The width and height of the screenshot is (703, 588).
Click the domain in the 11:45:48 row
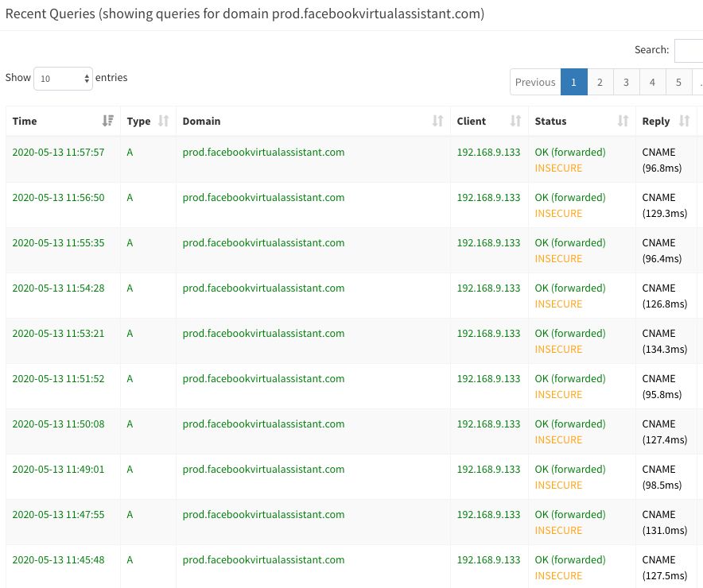pos(263,560)
